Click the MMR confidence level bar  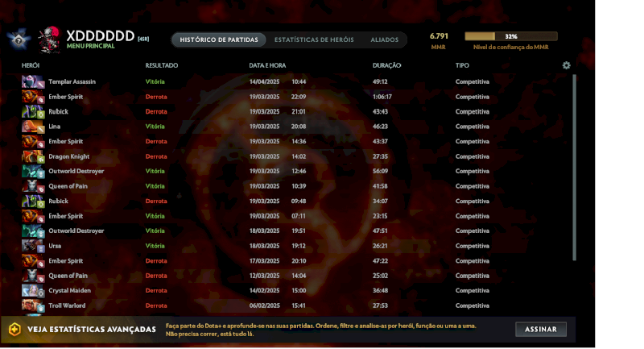[x=511, y=36]
